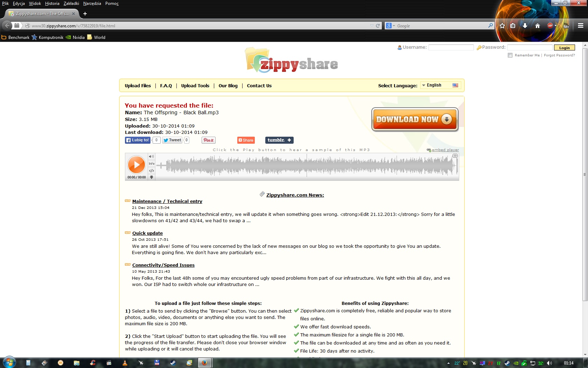Viewport: 588px width, 368px height.
Task: Open the Quick update news post
Action: [147, 233]
